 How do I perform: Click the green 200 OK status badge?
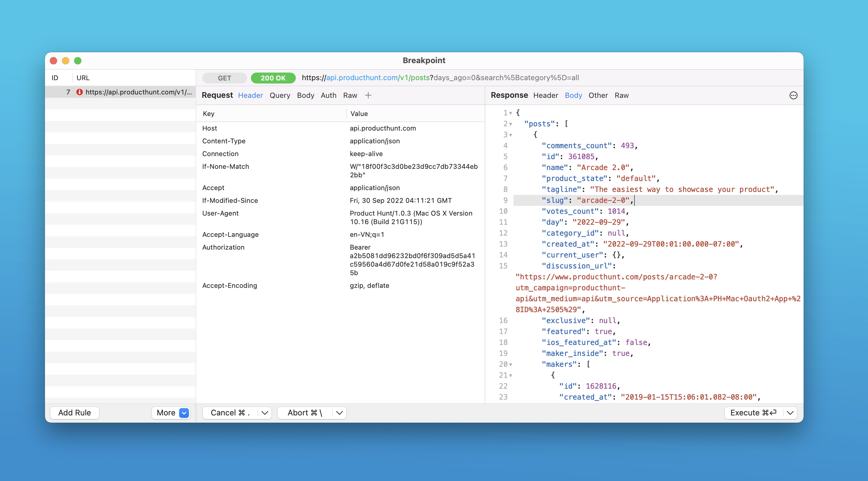(273, 78)
